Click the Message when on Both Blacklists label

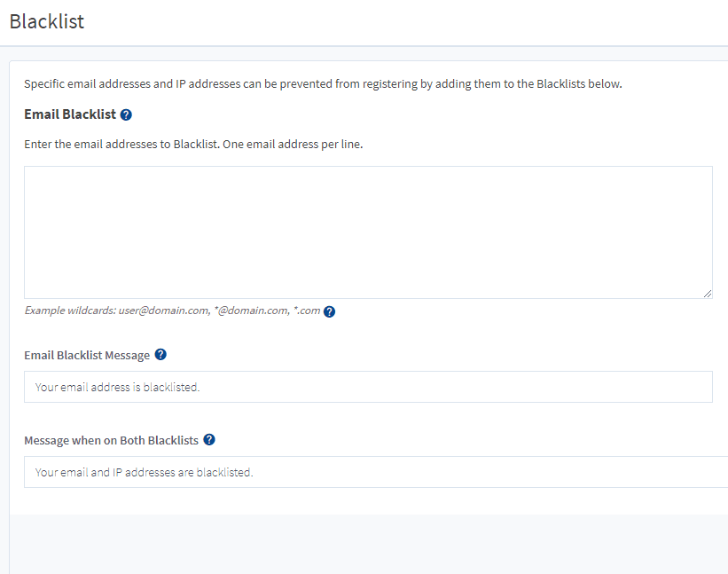tap(111, 440)
